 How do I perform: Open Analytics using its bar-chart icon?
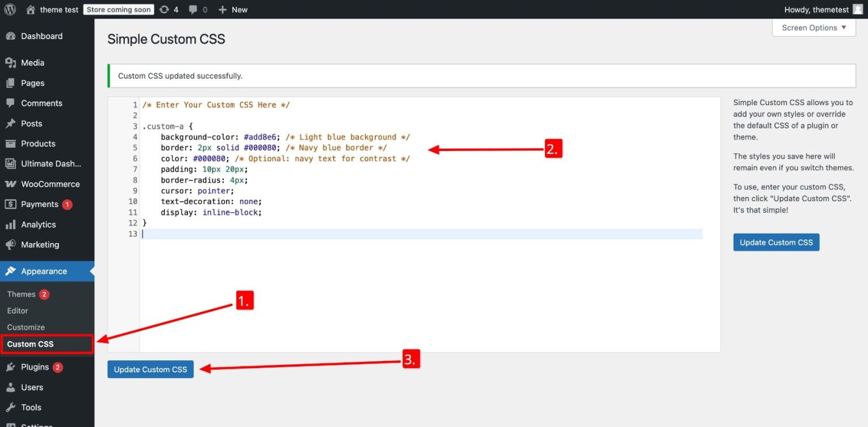coord(11,224)
